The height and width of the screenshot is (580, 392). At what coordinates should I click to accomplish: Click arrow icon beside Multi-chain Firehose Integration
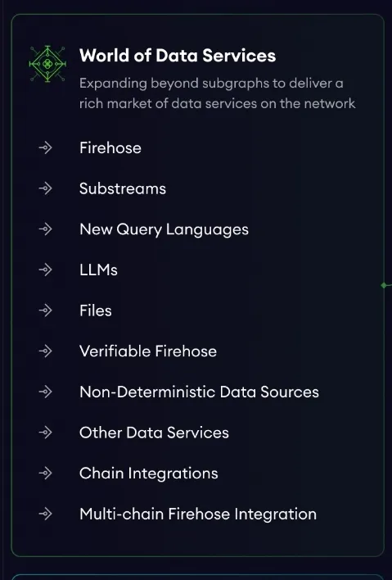pyautogui.click(x=46, y=514)
